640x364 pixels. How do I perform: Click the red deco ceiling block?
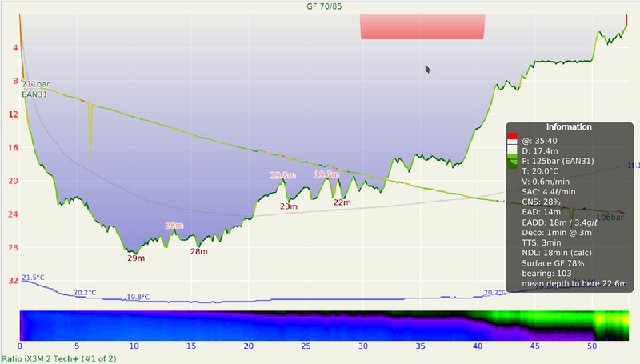point(422,26)
